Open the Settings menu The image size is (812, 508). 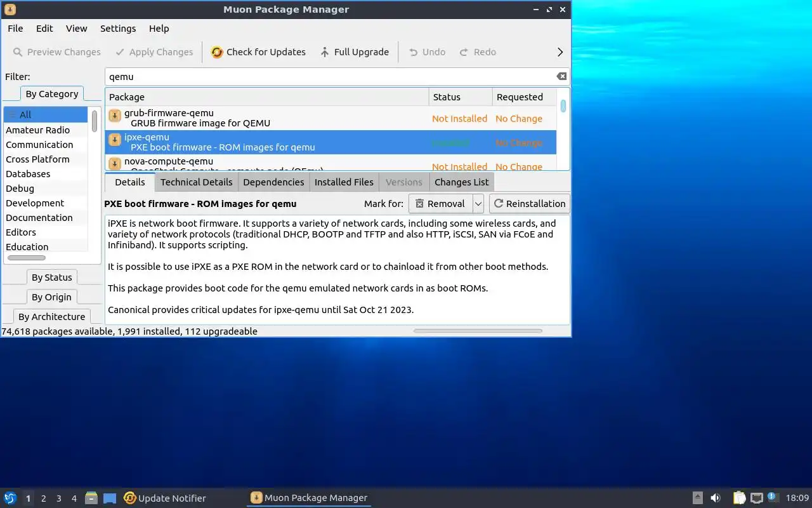point(118,29)
